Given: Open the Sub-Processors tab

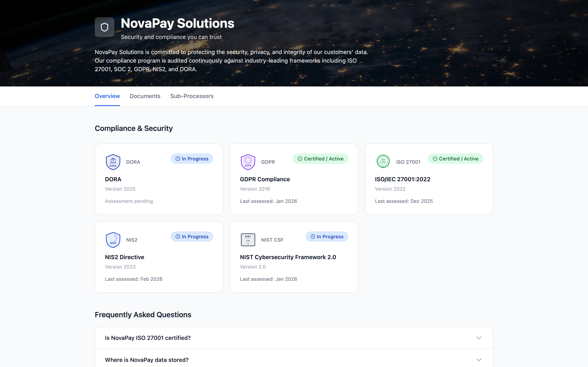Looking at the screenshot, I should [x=192, y=96].
